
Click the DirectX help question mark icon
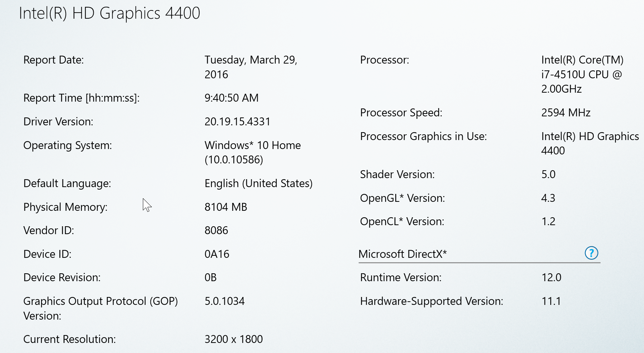[591, 253]
